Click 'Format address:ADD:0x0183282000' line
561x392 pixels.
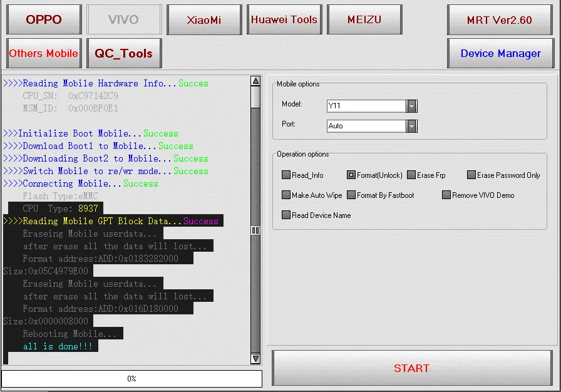click(101, 259)
